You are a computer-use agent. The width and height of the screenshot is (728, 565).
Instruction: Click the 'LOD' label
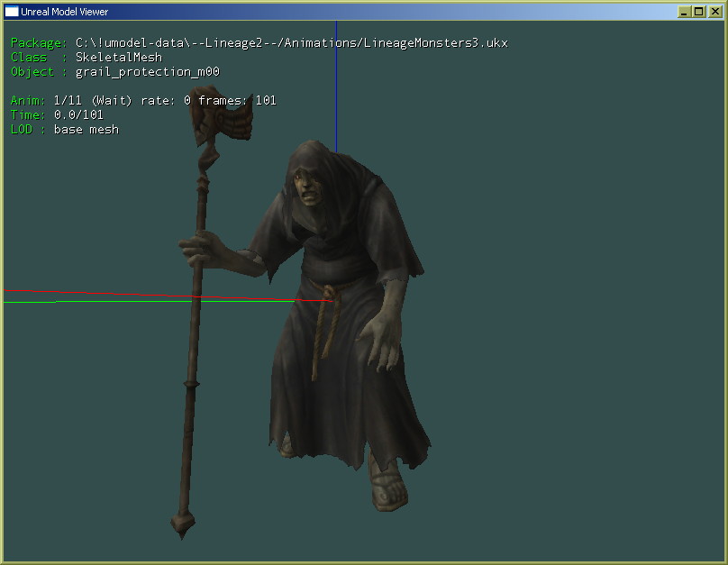pyautogui.click(x=22, y=129)
